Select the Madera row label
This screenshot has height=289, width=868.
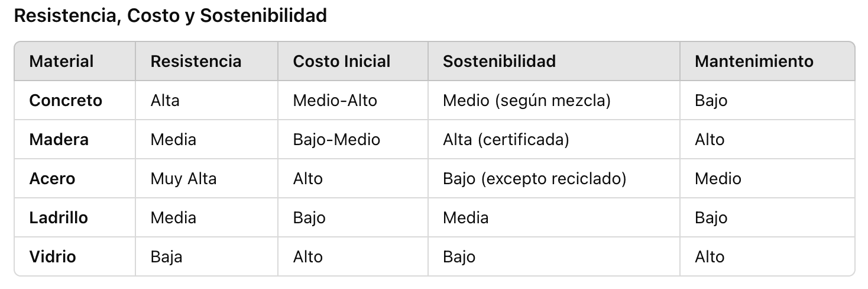coord(59,140)
